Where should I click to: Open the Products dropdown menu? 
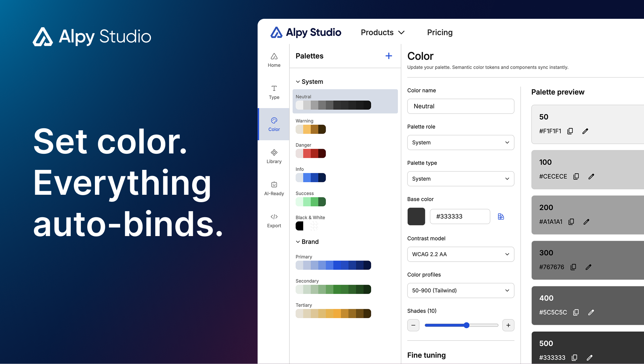click(383, 33)
